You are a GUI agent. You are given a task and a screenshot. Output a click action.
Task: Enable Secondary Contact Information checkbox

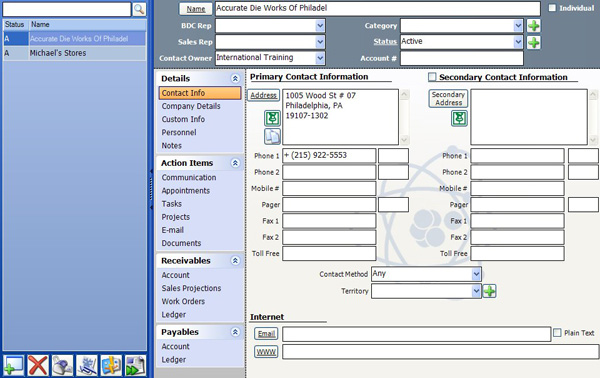click(x=432, y=77)
